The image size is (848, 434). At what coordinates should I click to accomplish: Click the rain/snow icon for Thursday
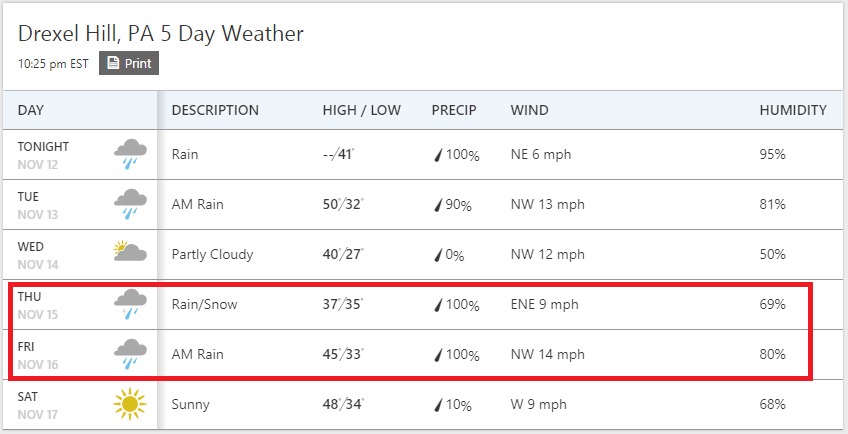coord(130,305)
